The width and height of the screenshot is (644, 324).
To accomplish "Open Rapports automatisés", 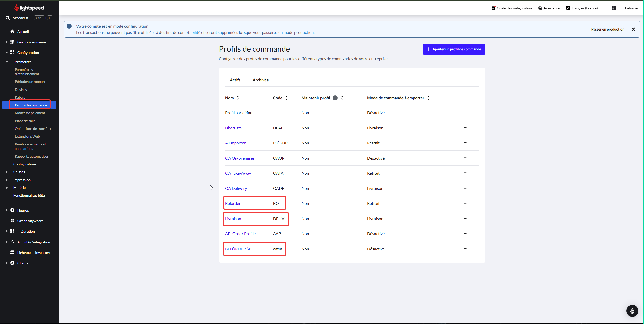I will click(x=32, y=156).
